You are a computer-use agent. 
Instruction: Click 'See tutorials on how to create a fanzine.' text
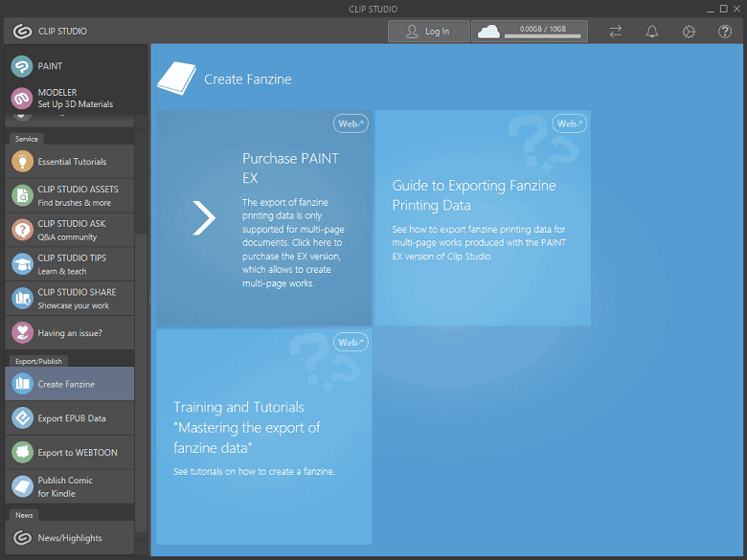tap(254, 471)
